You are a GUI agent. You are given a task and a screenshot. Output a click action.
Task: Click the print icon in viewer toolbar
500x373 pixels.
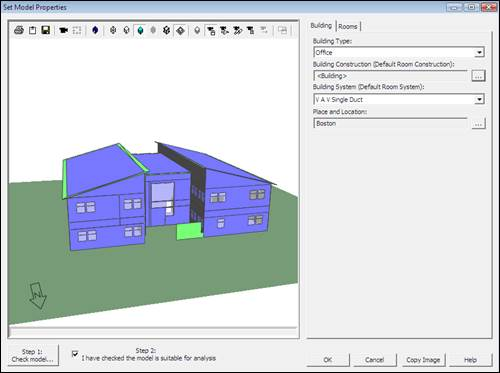pyautogui.click(x=19, y=30)
